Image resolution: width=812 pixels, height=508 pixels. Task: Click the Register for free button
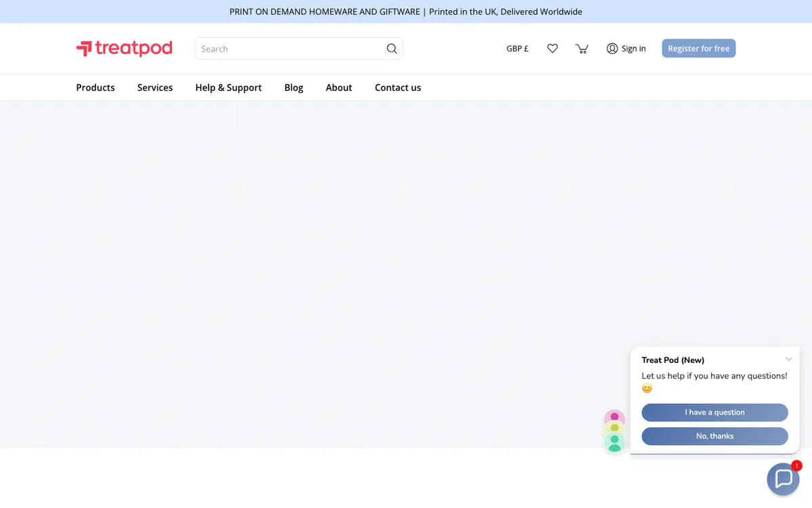[x=698, y=49]
